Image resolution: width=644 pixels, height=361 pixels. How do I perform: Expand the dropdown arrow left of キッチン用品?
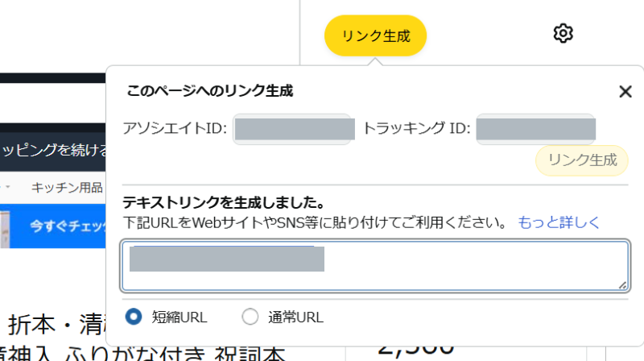pyautogui.click(x=6, y=188)
